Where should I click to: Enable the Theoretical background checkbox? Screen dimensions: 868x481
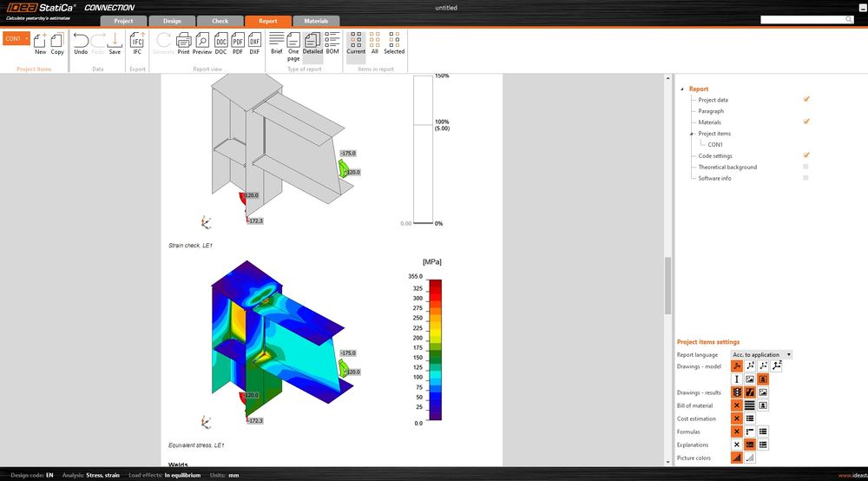[x=806, y=167]
